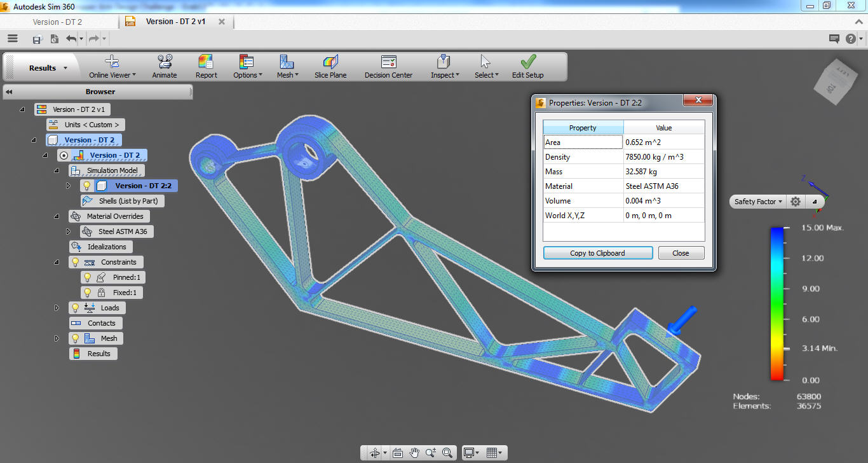The height and width of the screenshot is (463, 868).
Task: Open the Grid and Snaps dropdown
Action: (x=495, y=453)
